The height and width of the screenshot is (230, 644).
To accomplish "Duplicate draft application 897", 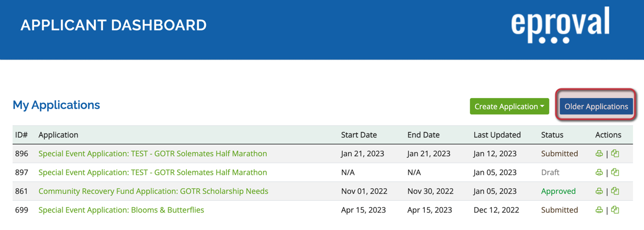I will (x=615, y=172).
